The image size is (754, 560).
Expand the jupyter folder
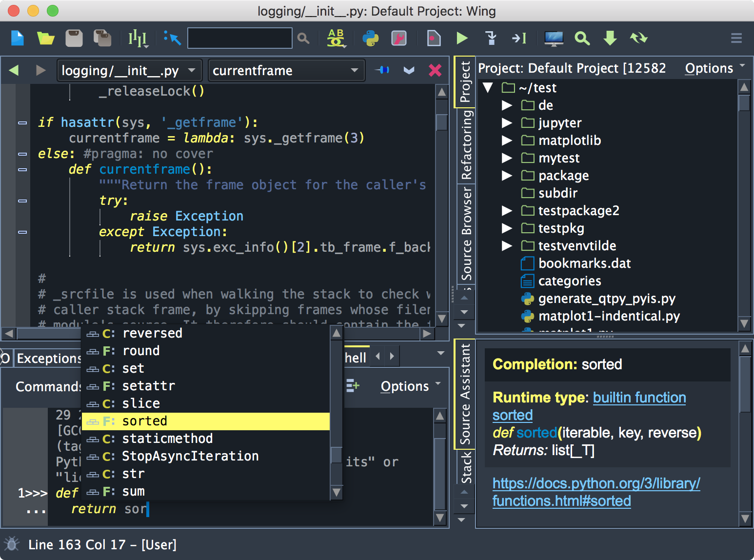507,123
